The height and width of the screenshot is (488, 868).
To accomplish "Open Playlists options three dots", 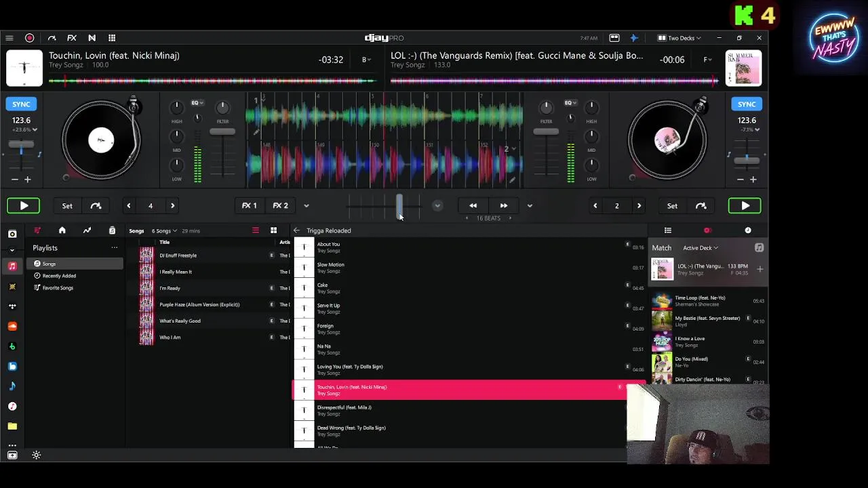I will coord(115,248).
